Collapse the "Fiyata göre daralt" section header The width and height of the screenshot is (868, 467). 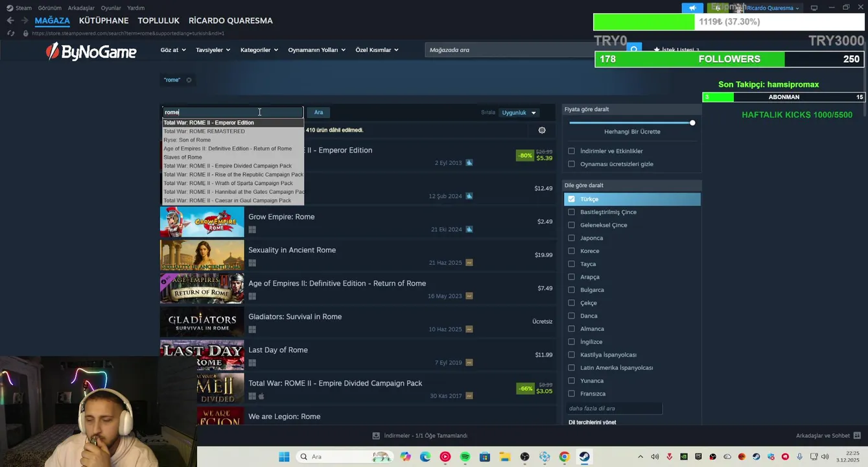(x=632, y=110)
